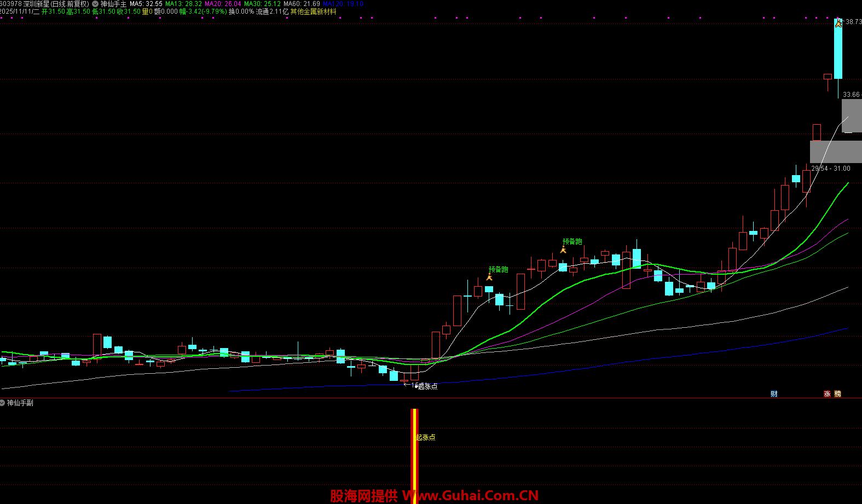Click the gray gap box labeled 29.54 - 31.00
Image resolution: width=862 pixels, height=504 pixels.
coord(830,151)
